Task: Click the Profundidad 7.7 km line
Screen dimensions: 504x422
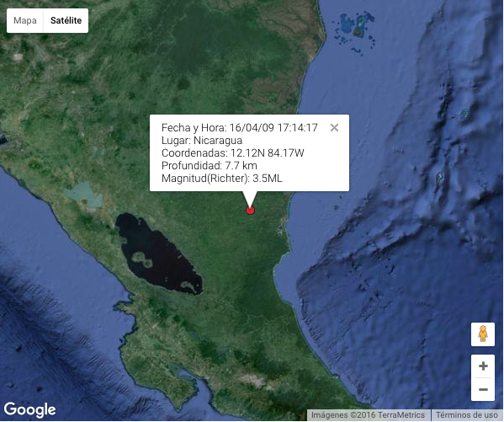Action: (x=210, y=165)
